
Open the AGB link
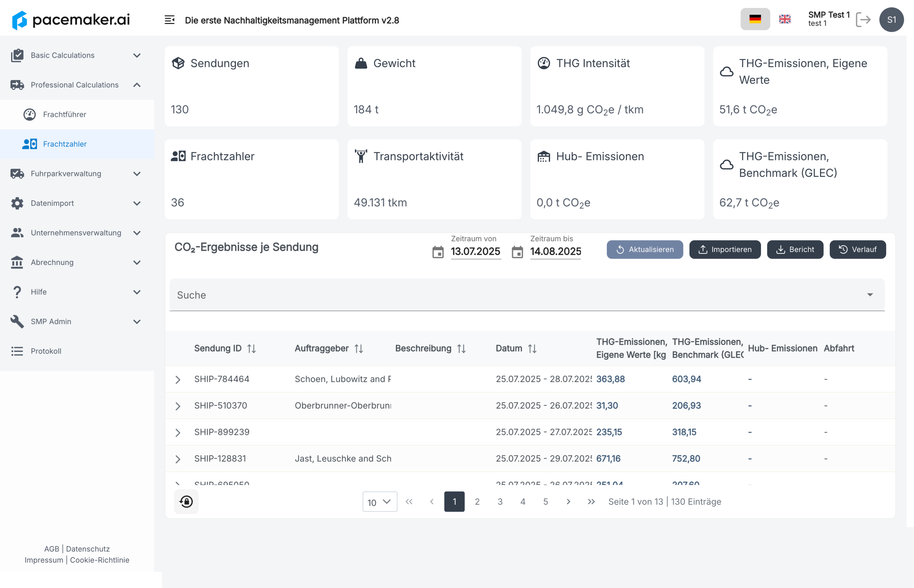pyautogui.click(x=52, y=549)
